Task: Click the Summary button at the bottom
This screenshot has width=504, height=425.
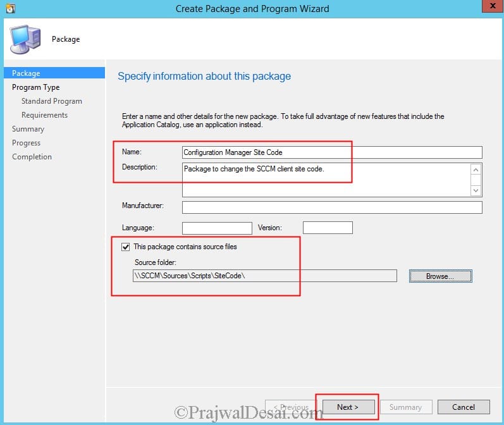Action: tap(406, 407)
